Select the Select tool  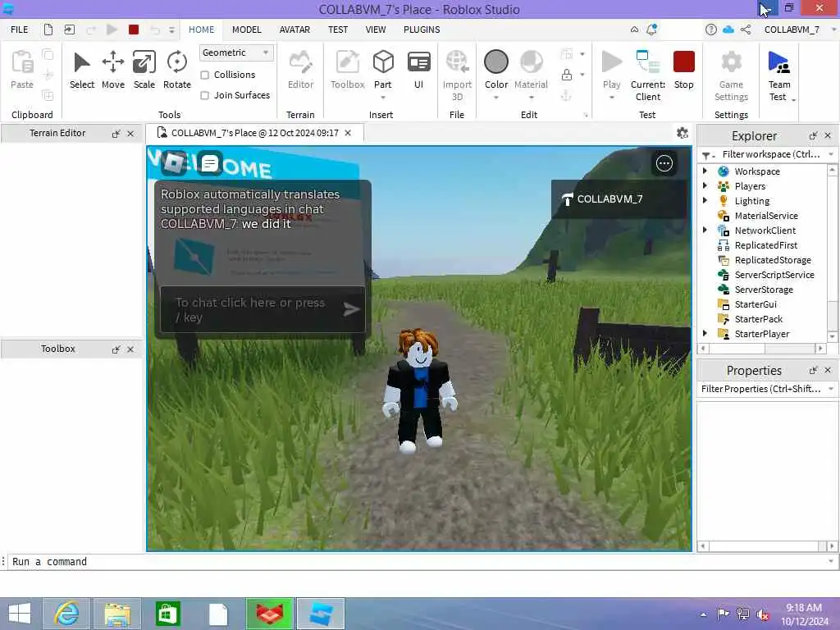[x=82, y=70]
